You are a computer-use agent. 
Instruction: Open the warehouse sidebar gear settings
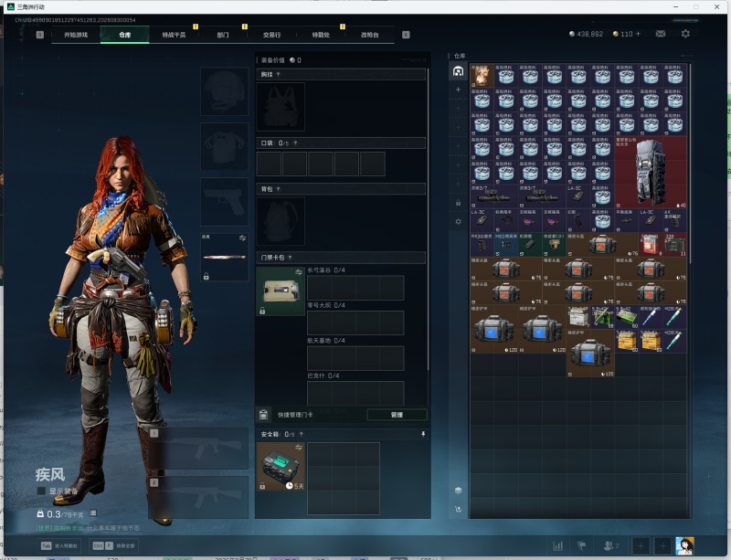click(x=459, y=221)
